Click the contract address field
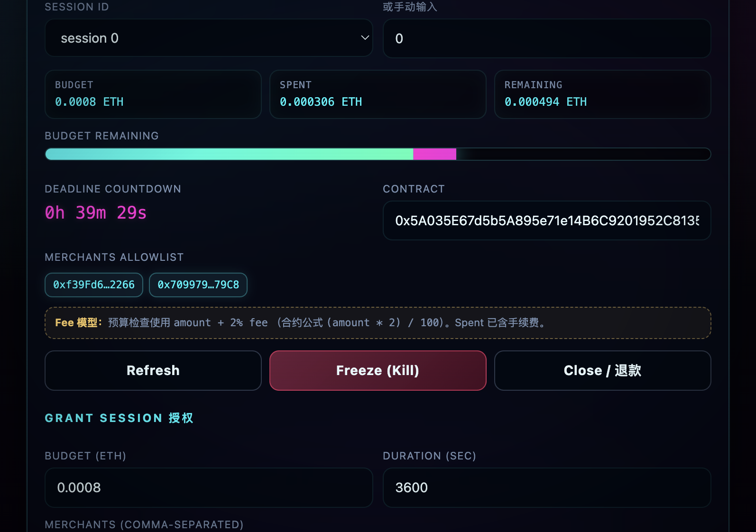The image size is (756, 532). (x=547, y=220)
